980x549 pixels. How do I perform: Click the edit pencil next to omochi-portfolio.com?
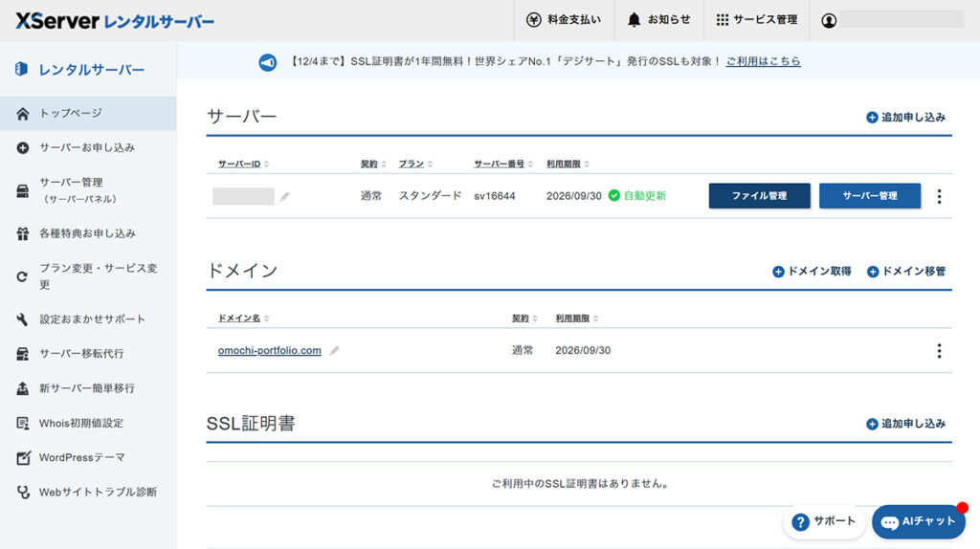coord(334,351)
